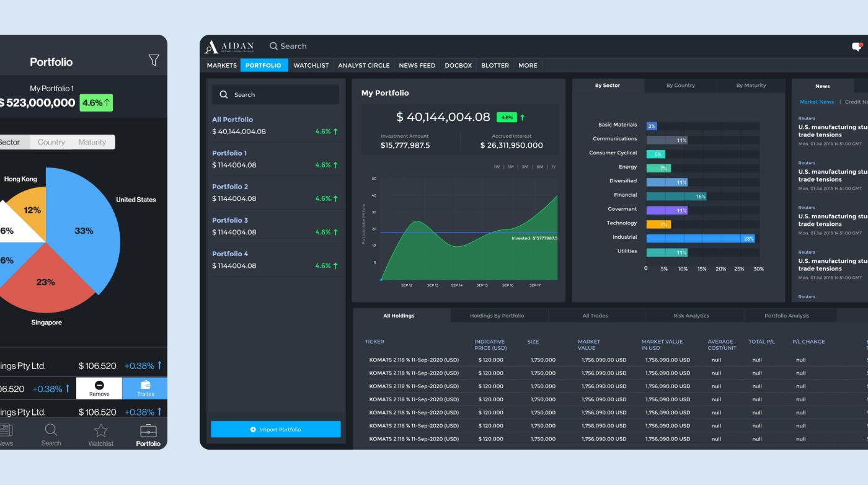Screen dimensions: 868x485
Task: Open the MORE navigation menu
Action: (x=528, y=65)
